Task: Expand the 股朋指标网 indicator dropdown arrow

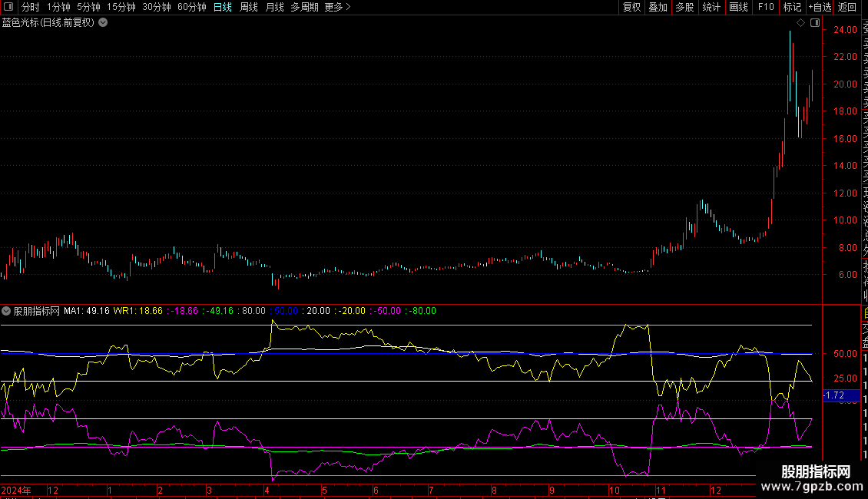Action: pyautogui.click(x=7, y=311)
